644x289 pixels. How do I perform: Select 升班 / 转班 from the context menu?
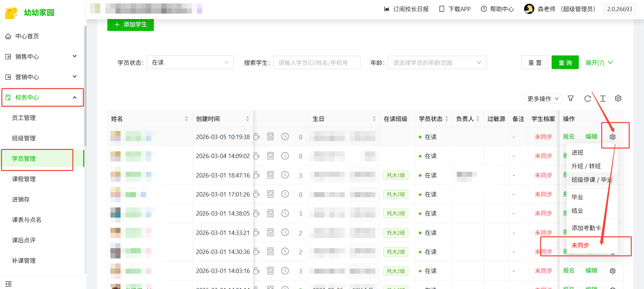pos(586,166)
